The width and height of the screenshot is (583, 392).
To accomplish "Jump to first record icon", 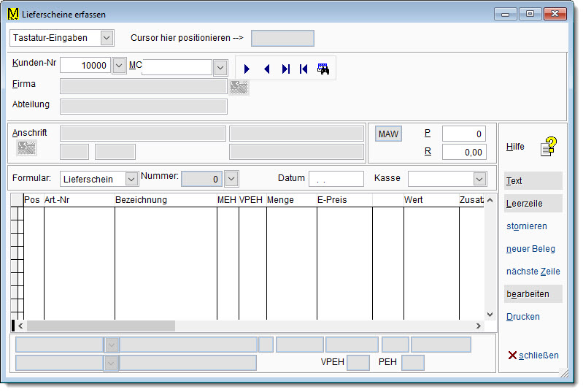I will pyautogui.click(x=304, y=69).
